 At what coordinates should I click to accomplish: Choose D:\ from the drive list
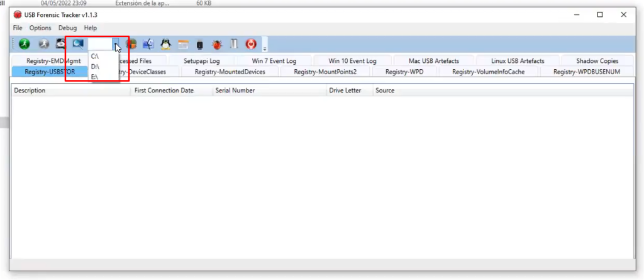pos(104,66)
